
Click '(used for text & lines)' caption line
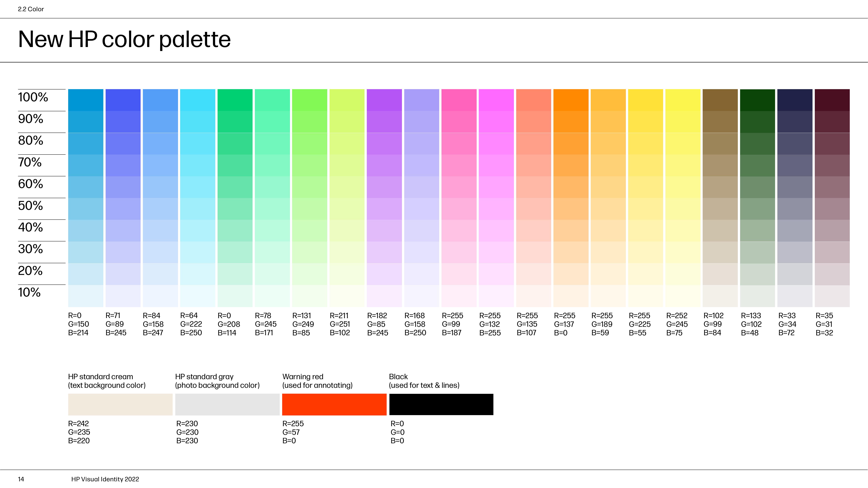tap(424, 385)
